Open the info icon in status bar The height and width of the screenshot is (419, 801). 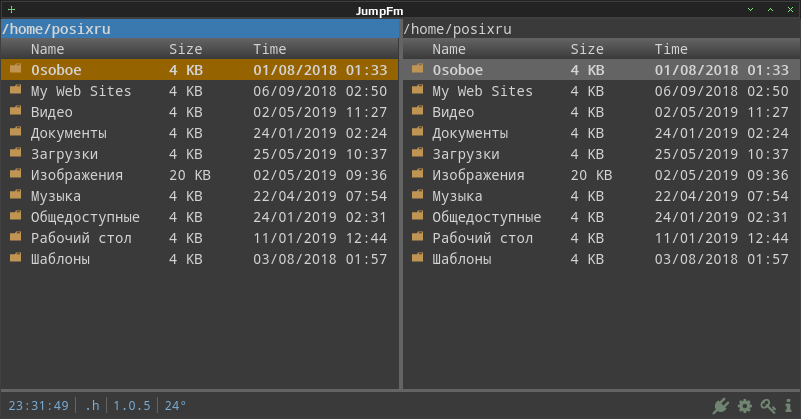tap(788, 406)
